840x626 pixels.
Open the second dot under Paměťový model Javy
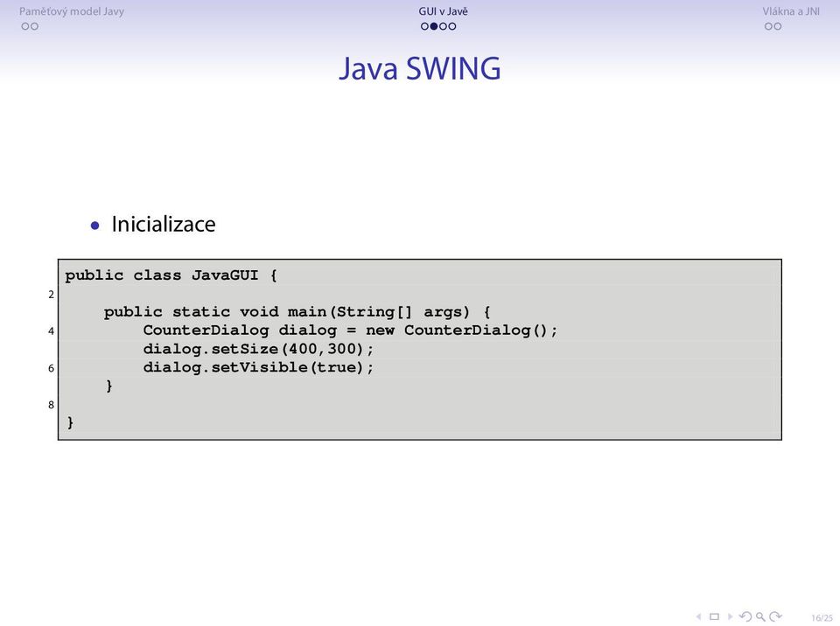pos(34,26)
